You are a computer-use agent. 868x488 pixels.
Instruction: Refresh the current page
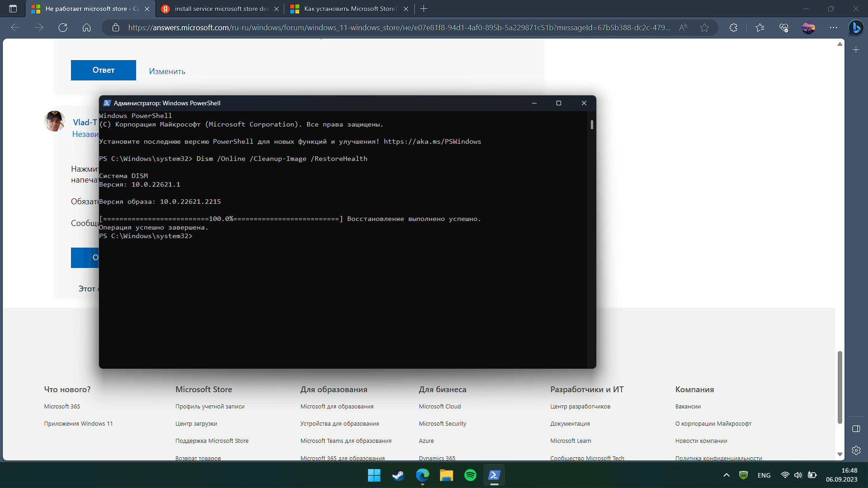pos(63,28)
